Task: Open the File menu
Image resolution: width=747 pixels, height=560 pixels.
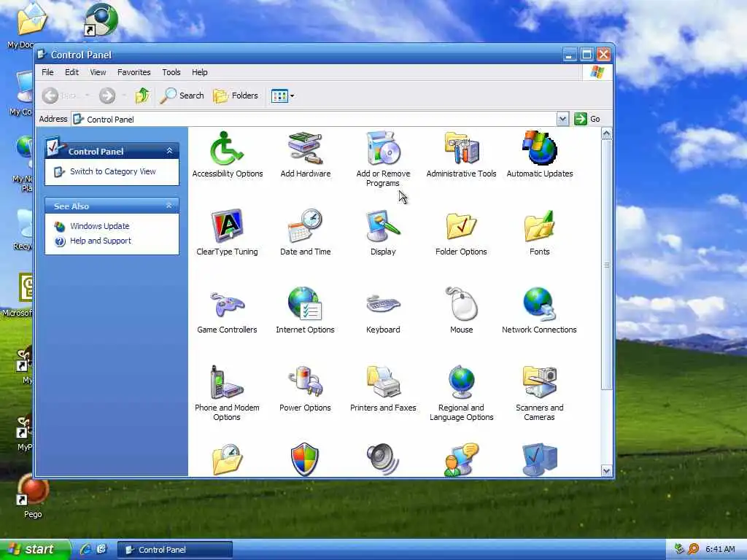Action: [47, 72]
